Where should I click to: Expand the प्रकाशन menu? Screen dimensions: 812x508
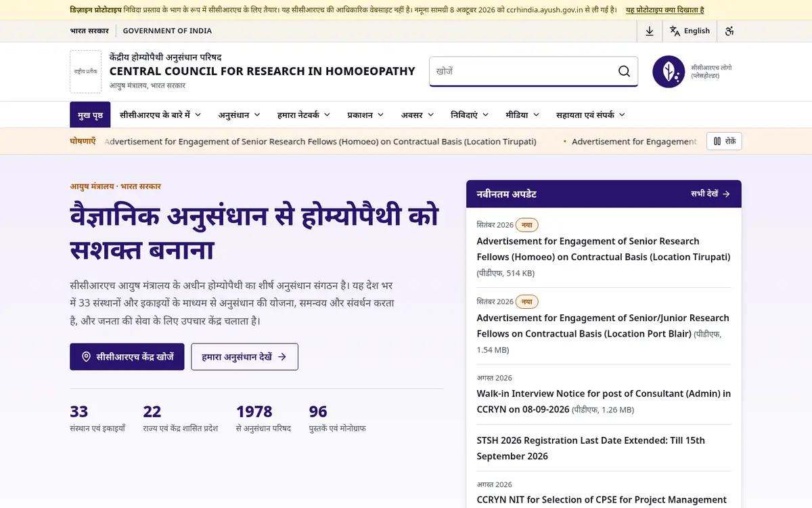[x=365, y=115]
